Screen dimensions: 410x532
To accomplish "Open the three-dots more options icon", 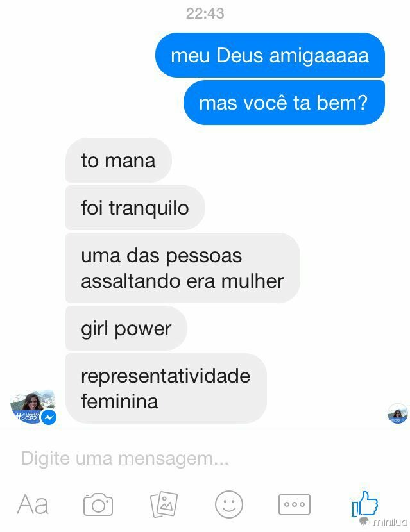I will click(295, 504).
